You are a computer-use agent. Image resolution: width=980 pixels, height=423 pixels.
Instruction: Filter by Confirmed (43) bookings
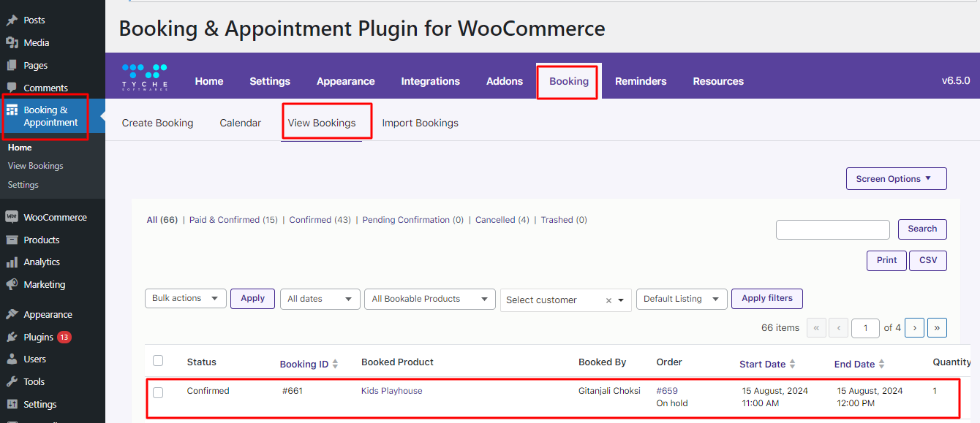point(320,220)
